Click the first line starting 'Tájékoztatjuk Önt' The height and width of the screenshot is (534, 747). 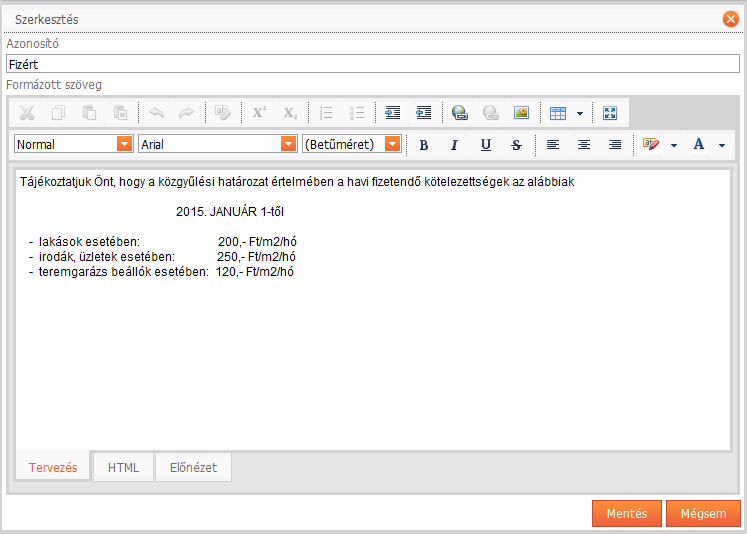[297, 182]
